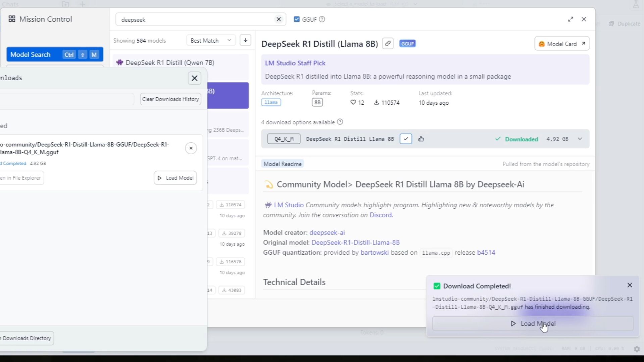Clear Downloads History button

170,99
